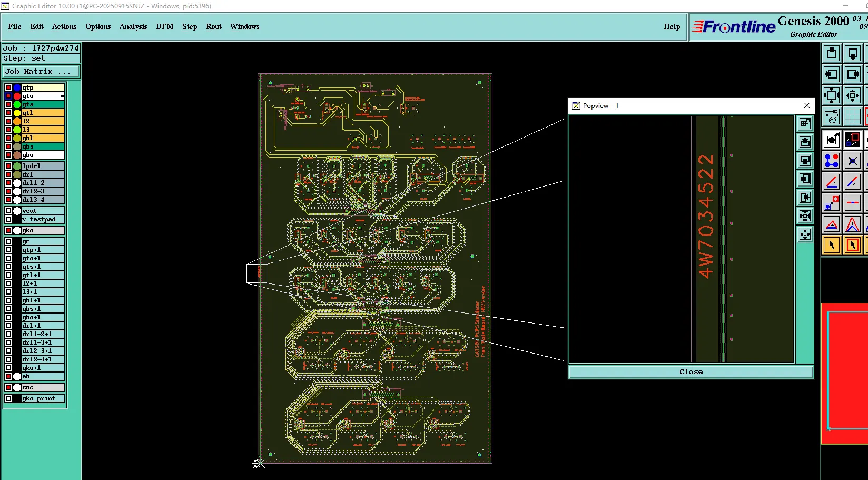
Task: Click the small square marker on gto row
Action: coord(62,96)
